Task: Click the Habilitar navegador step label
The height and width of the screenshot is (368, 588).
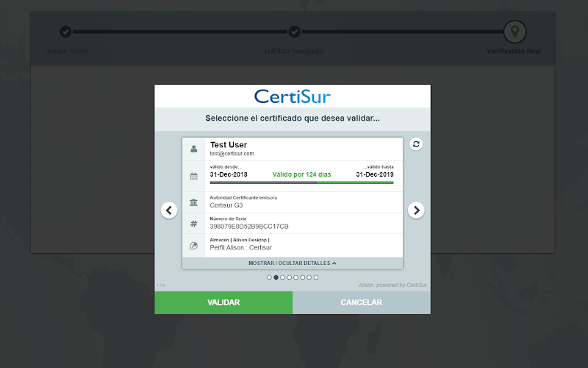Action: [x=295, y=51]
